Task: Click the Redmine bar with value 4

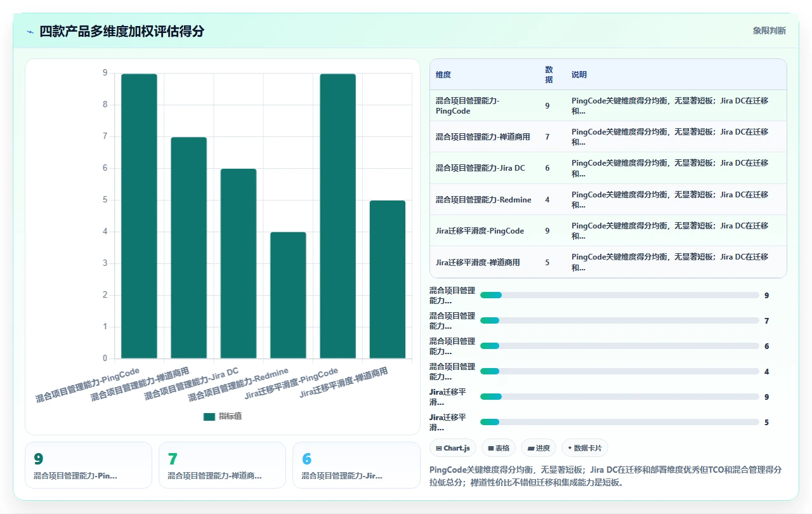Action: 288,295
